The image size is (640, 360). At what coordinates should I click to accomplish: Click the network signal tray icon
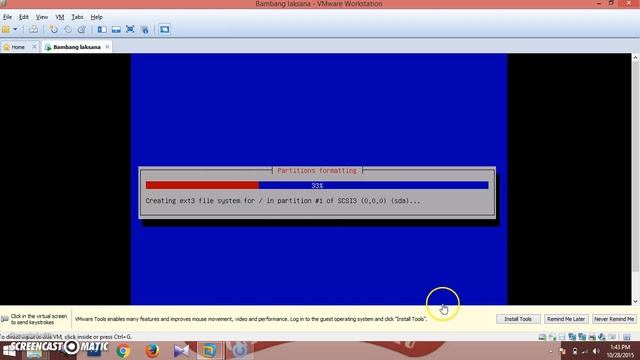[x=585, y=351]
